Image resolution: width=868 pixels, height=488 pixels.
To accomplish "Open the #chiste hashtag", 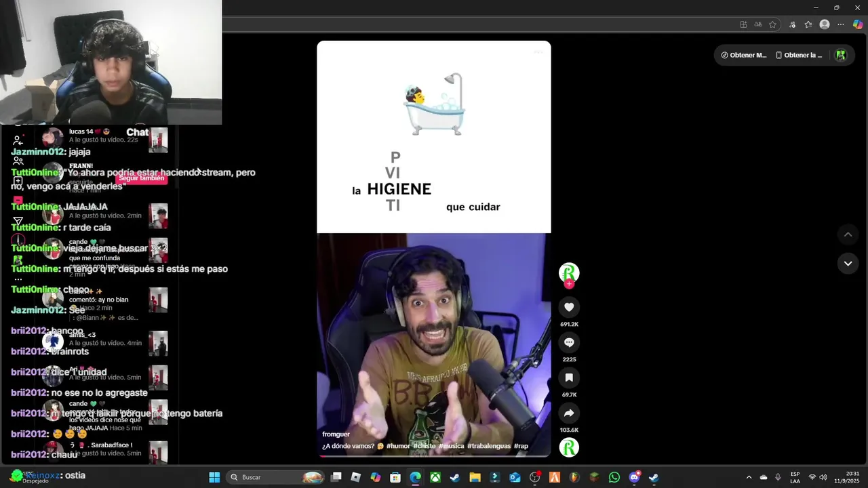I will (425, 446).
